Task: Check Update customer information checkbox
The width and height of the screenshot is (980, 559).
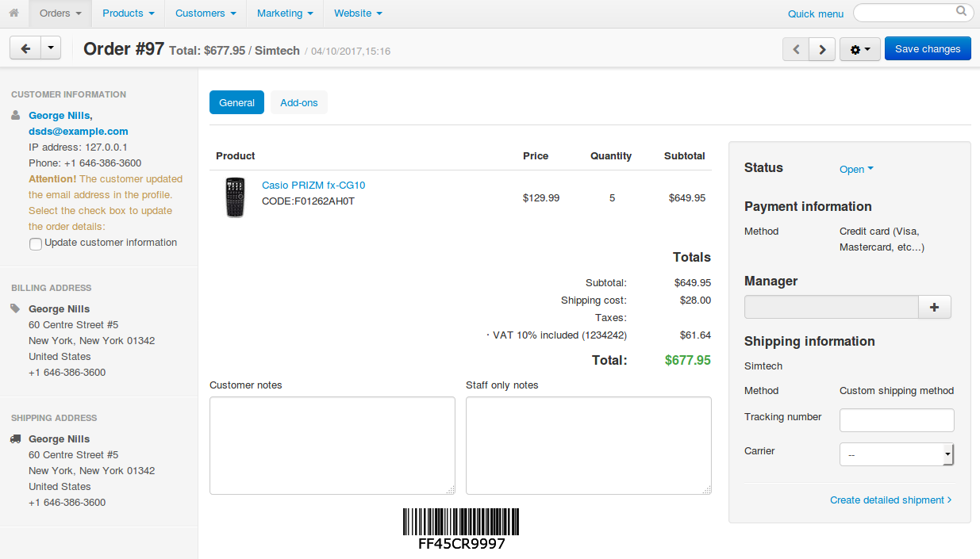Action: (35, 244)
